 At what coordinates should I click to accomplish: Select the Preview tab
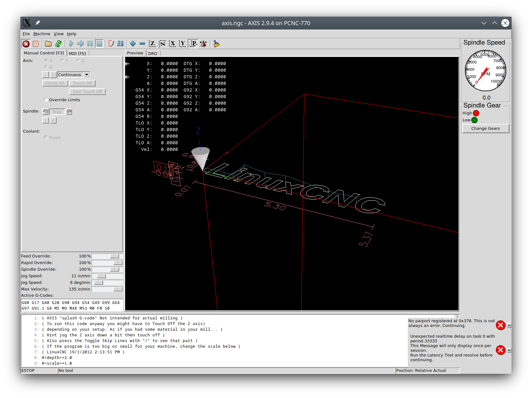coord(135,53)
